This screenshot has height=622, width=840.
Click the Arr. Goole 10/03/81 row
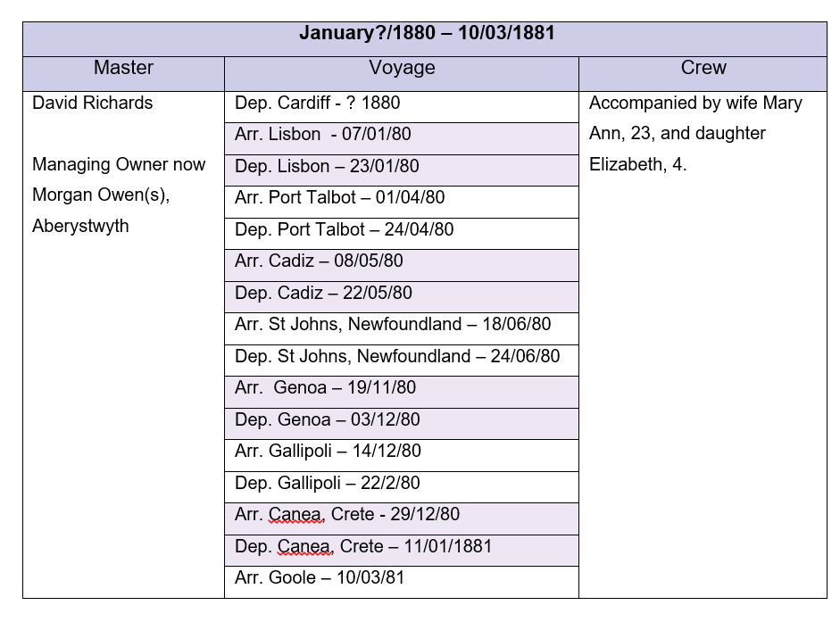click(x=320, y=578)
